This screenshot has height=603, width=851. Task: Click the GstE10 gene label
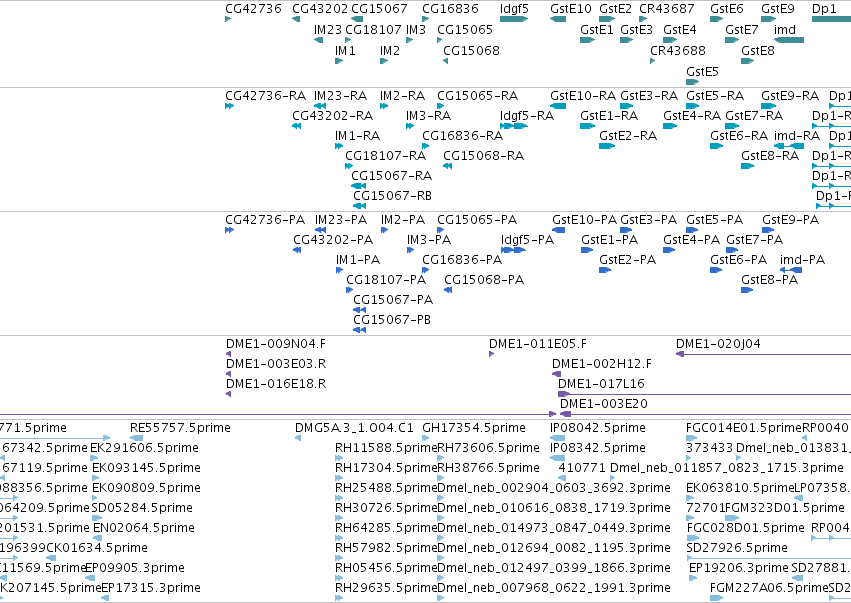570,9
